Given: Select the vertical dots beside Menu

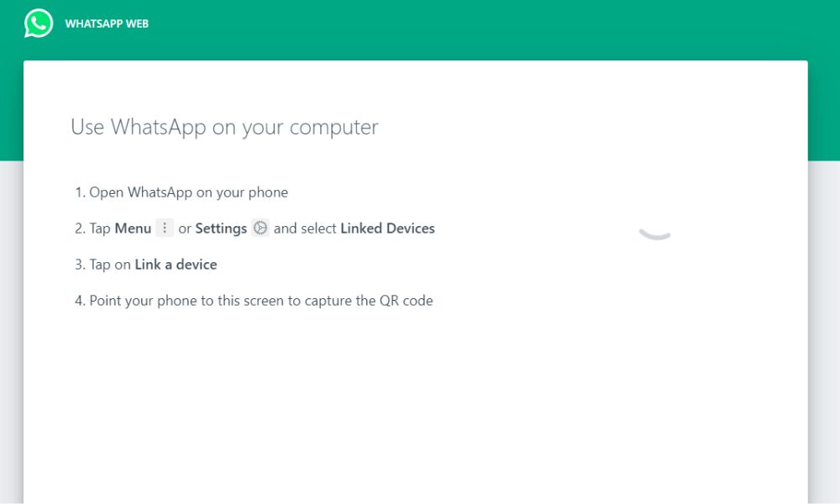Looking at the screenshot, I should point(165,227).
